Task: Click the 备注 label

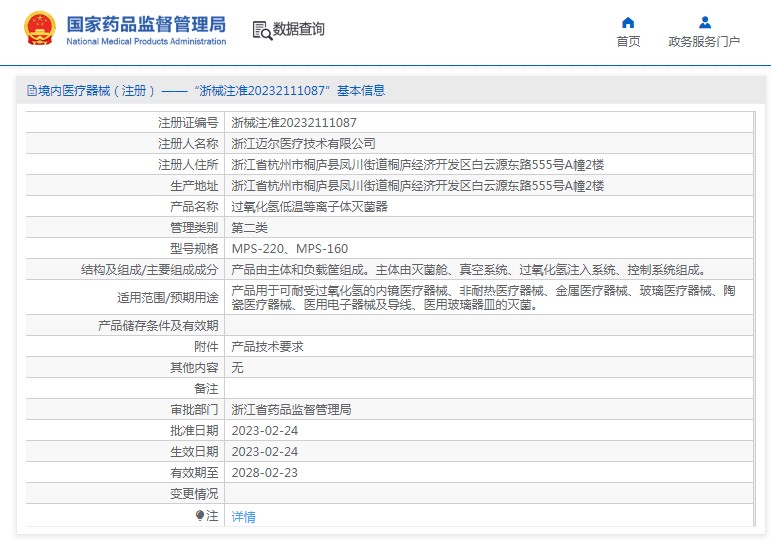Action: [x=206, y=389]
